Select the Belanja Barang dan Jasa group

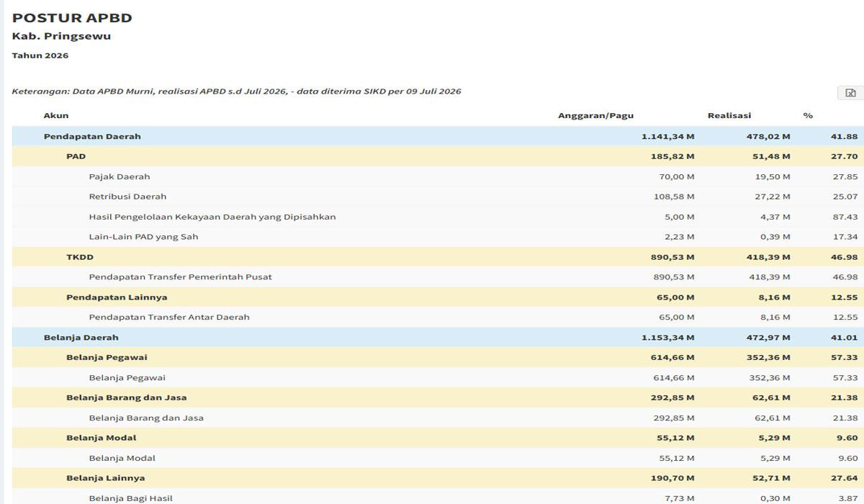tap(438, 398)
